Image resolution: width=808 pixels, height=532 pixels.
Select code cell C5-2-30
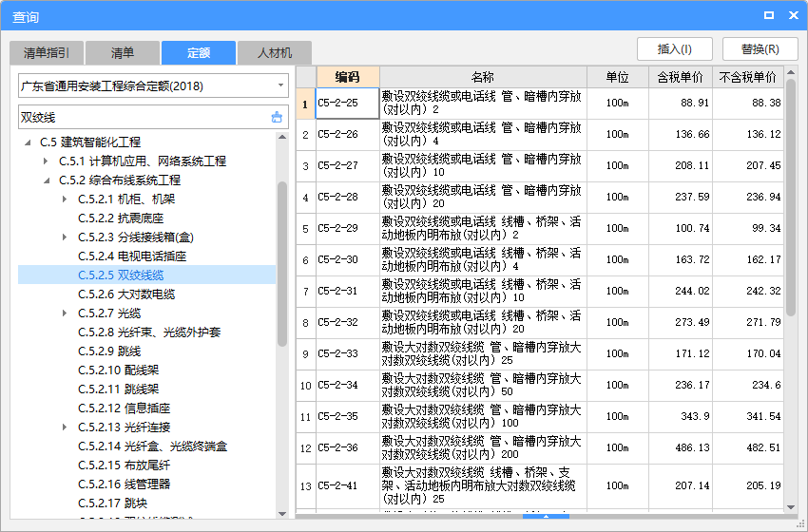pyautogui.click(x=348, y=260)
